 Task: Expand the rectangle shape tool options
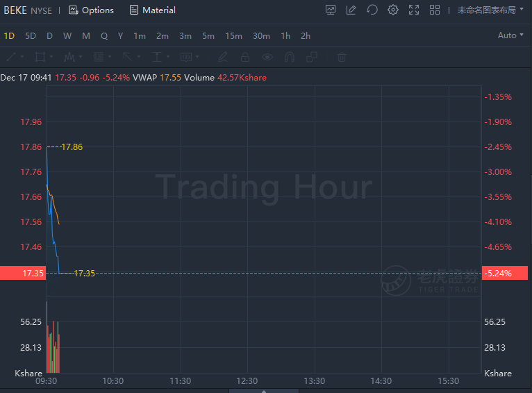coord(51,57)
